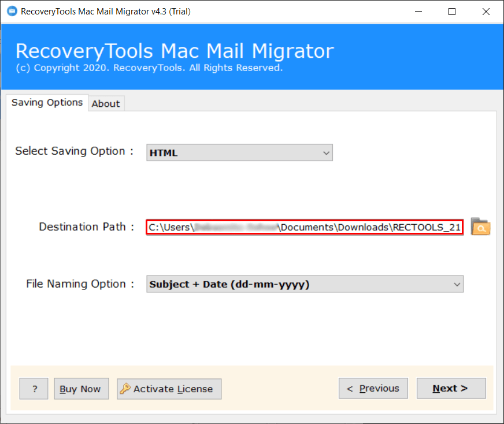
Task: Open help with the question mark button
Action: 34,389
